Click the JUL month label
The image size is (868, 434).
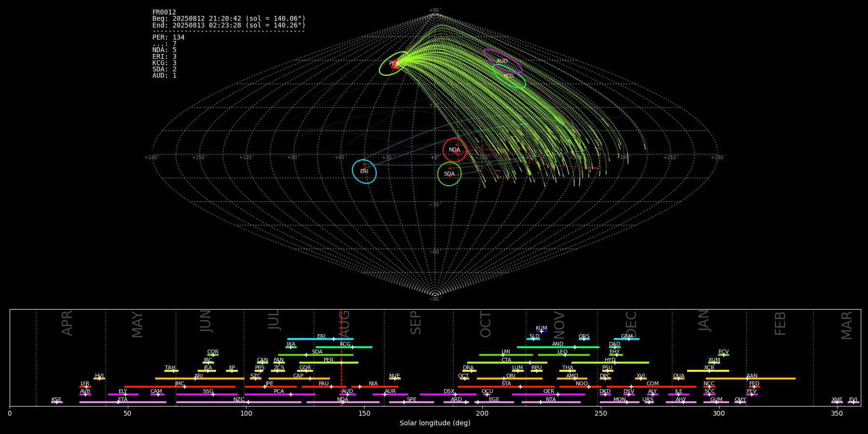(274, 320)
